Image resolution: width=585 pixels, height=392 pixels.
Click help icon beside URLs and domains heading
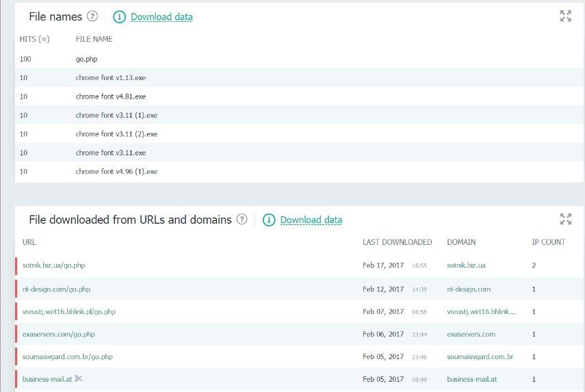click(x=242, y=220)
